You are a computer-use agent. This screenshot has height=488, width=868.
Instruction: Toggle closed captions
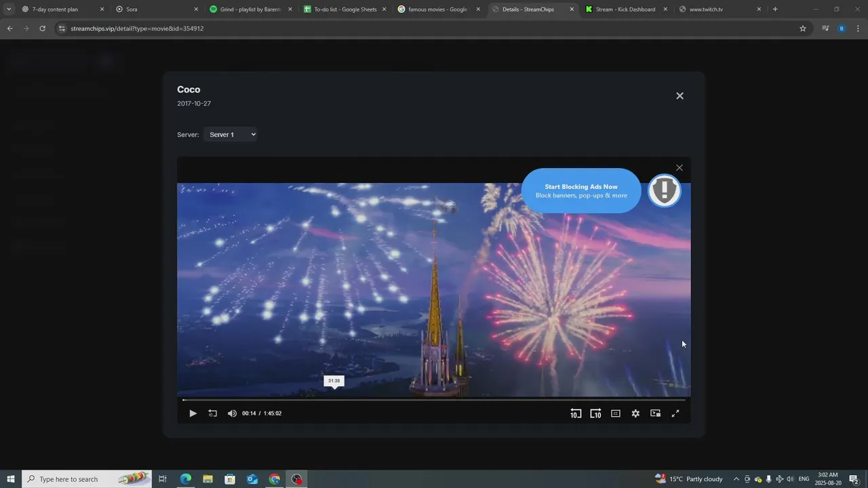point(616,413)
